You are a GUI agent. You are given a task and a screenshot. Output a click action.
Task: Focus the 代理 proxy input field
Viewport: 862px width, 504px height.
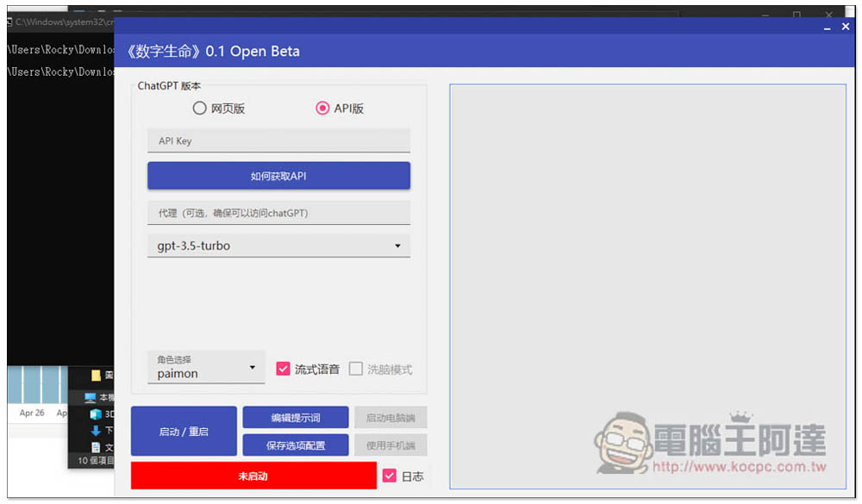tap(278, 213)
